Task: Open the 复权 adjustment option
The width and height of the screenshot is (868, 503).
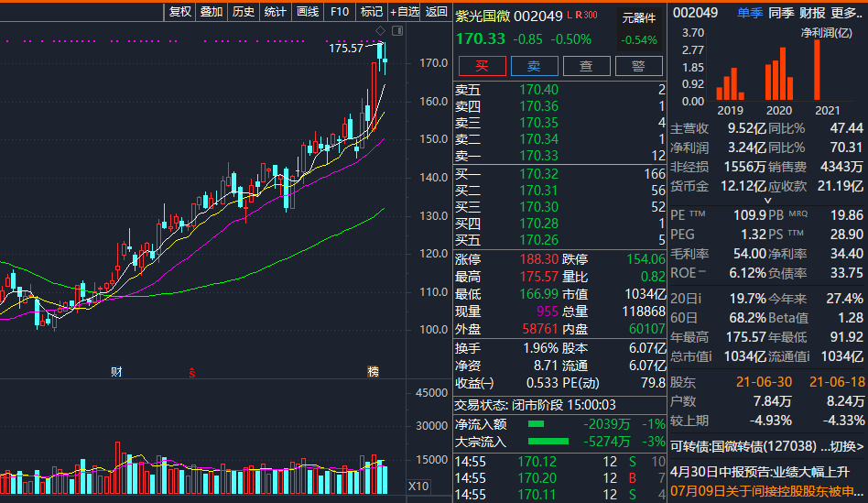Action: coord(179,12)
